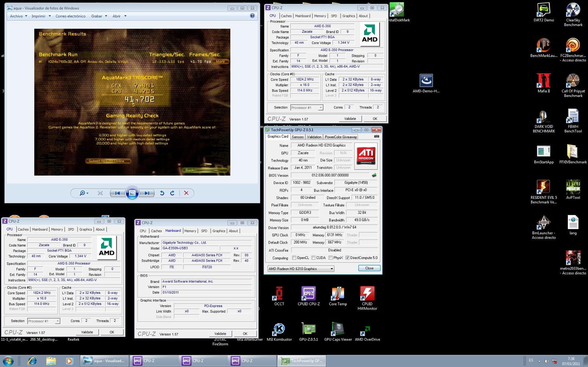Go to previous photo in viewer

117,193
